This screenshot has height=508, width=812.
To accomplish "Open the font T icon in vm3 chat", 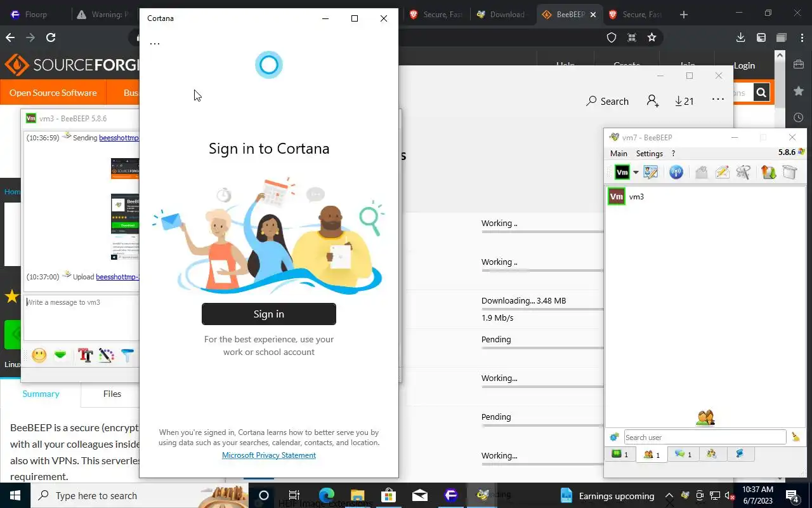I will tap(85, 356).
